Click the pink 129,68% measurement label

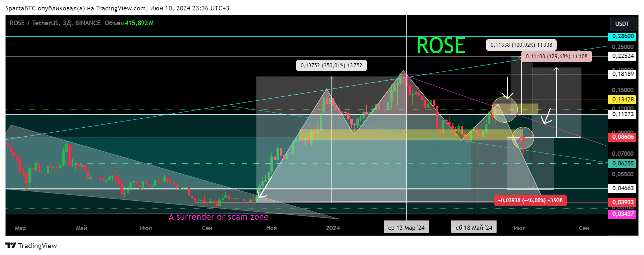[x=556, y=56]
